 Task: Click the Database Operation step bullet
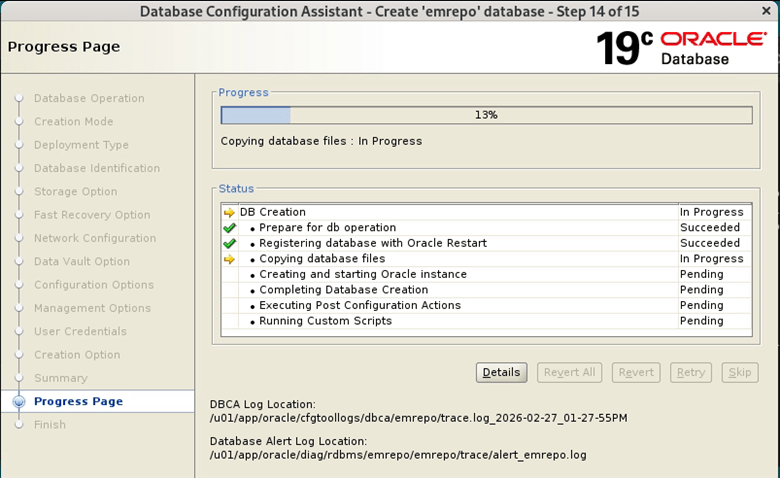coord(18,99)
